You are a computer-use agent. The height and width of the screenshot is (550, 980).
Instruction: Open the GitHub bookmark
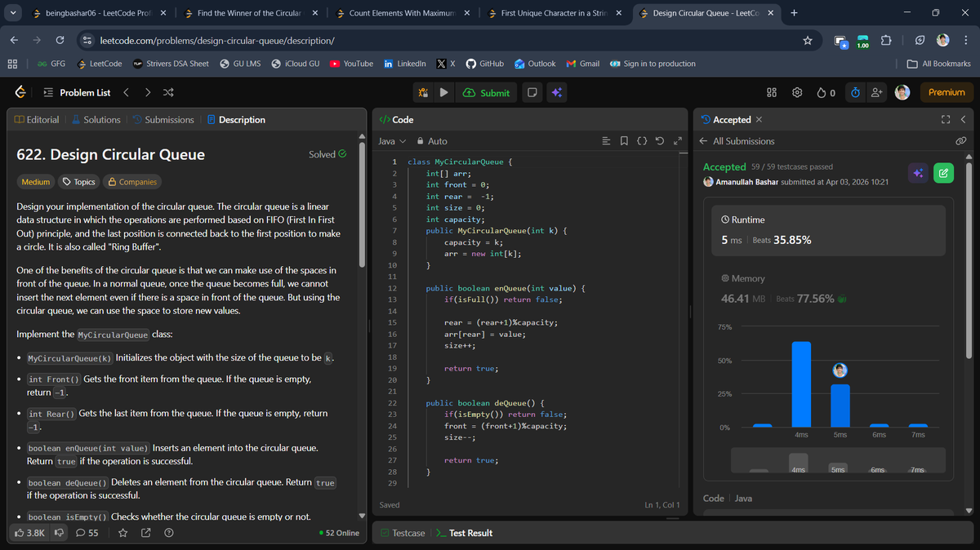tap(485, 64)
